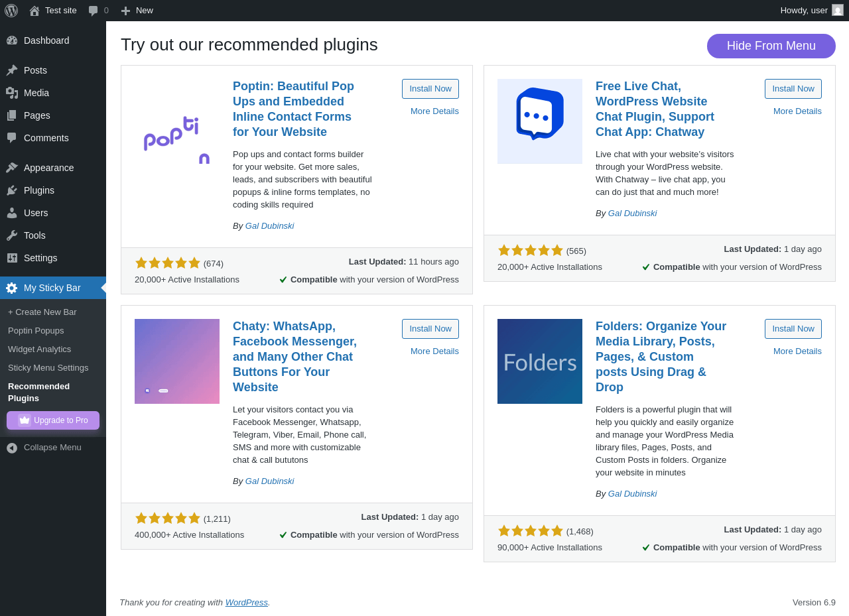Open the New content dropdown
This screenshot has width=849, height=616.
tap(137, 11)
